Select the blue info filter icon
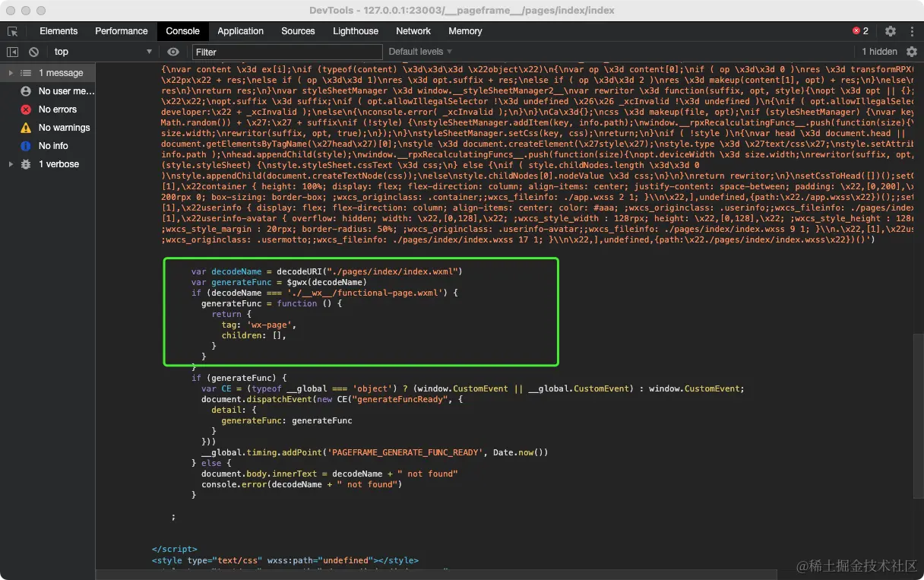The height and width of the screenshot is (580, 924). (x=26, y=146)
